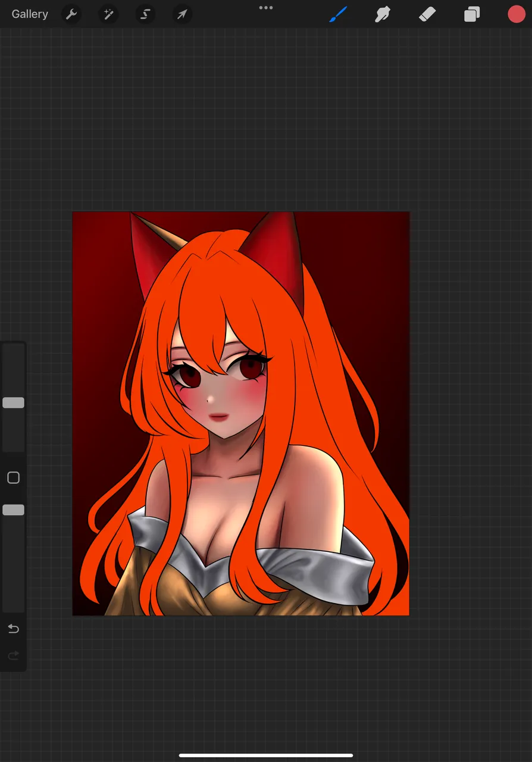Image resolution: width=532 pixels, height=762 pixels.
Task: Tap the iPad home indicator bar
Action: click(266, 755)
